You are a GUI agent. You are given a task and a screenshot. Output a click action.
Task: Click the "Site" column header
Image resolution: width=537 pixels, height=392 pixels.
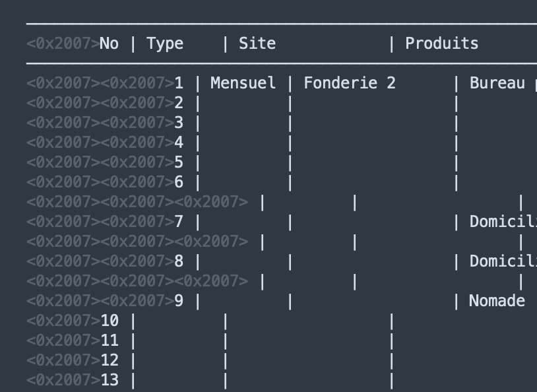click(x=257, y=44)
